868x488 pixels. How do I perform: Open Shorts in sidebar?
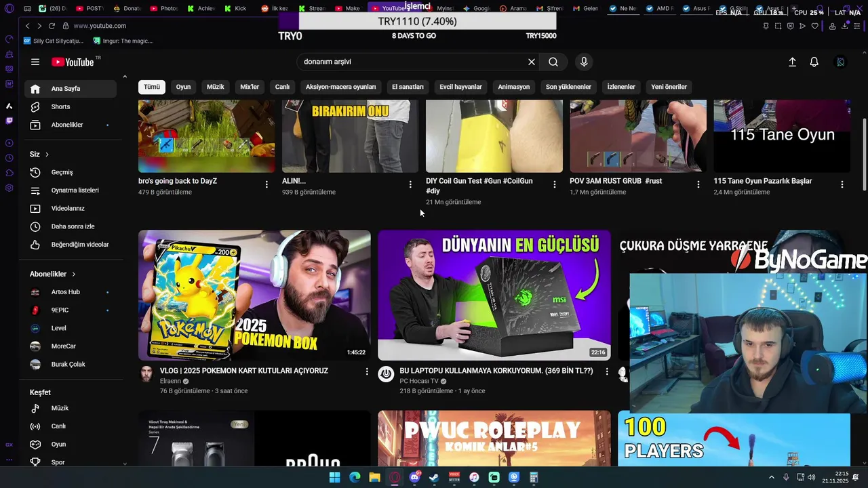[x=71, y=106]
